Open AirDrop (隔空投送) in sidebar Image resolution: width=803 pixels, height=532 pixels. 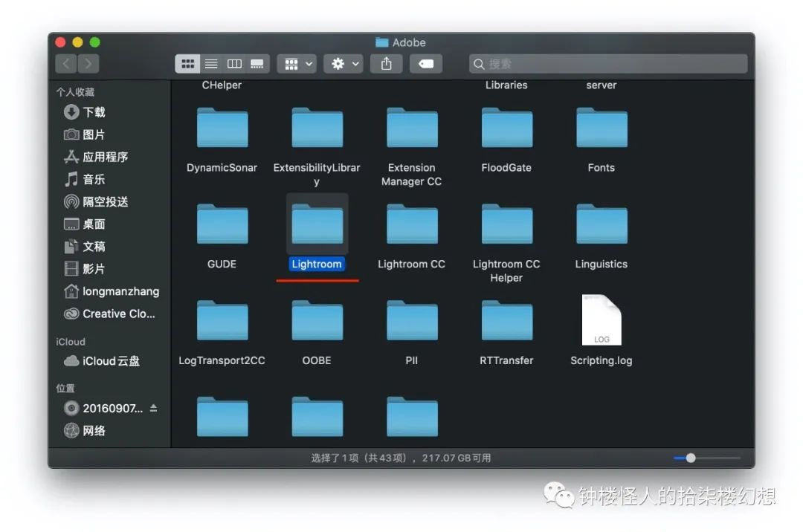(96, 202)
